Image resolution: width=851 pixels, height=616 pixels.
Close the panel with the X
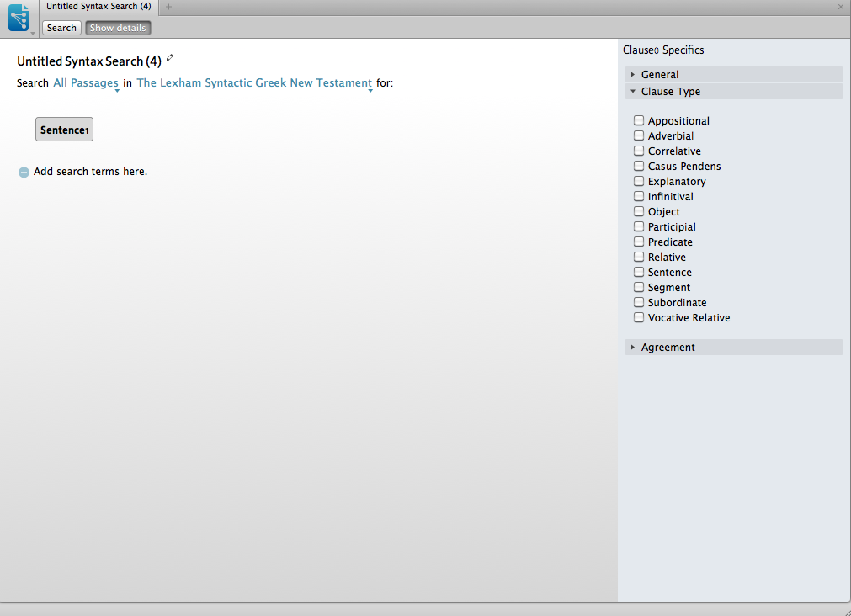841,7
